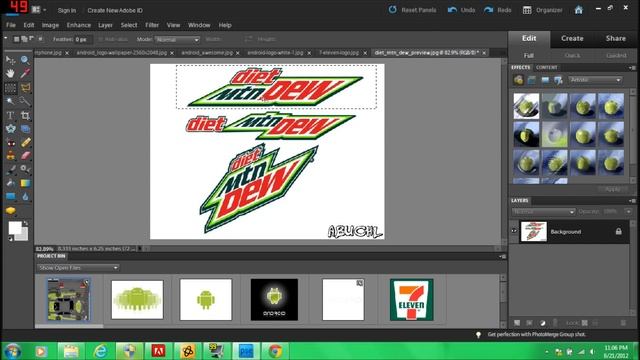Toggle Lock transparent pixels in Layers
The image size is (640, 360).
tap(585, 323)
